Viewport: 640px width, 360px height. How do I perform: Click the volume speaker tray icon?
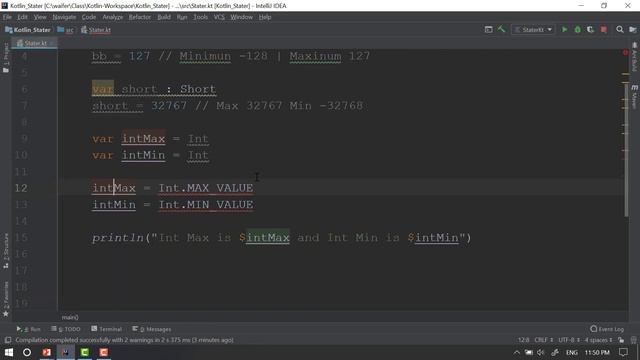[541, 352]
